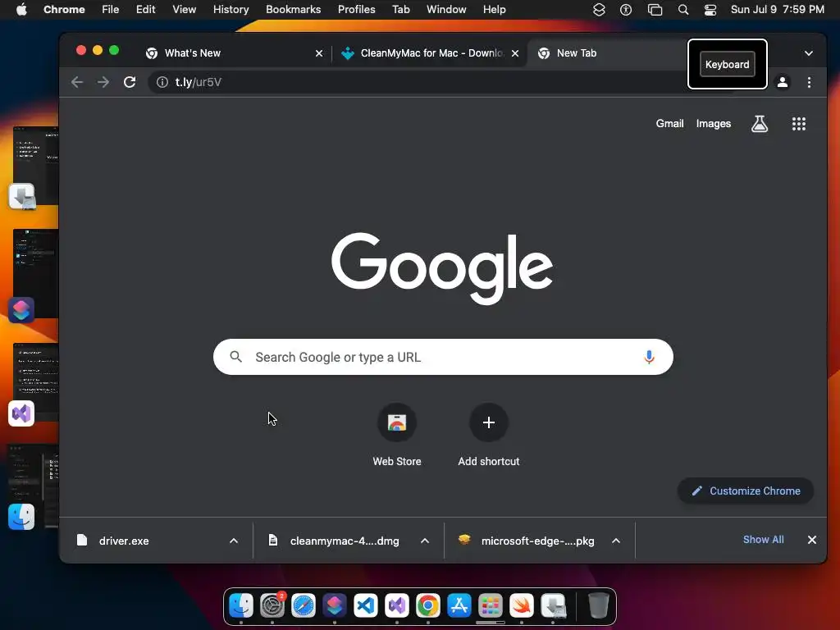Open the File menu
Viewport: 840px width, 630px height.
coord(111,10)
